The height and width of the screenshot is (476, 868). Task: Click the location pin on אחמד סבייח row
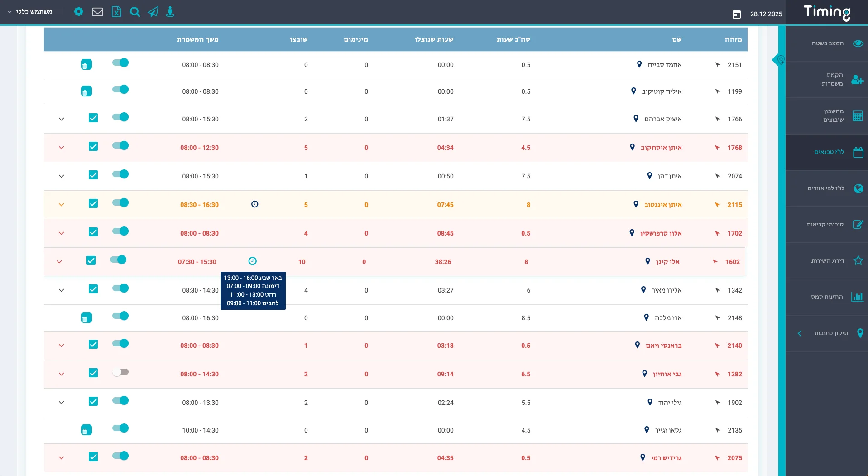(638, 64)
